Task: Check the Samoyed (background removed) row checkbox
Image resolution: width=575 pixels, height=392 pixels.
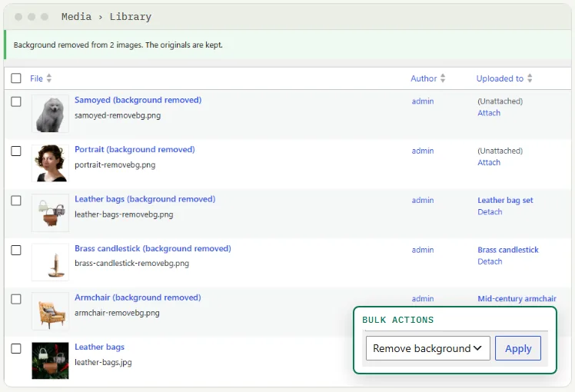Action: (x=16, y=101)
